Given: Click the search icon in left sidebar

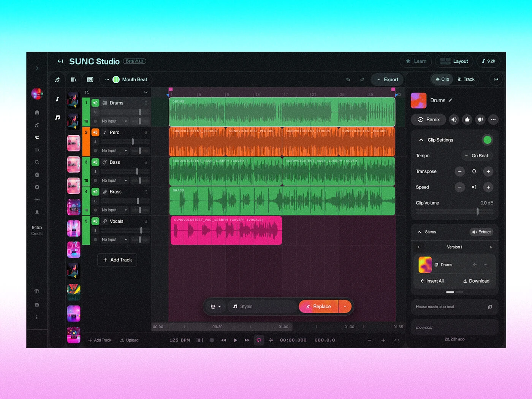Looking at the screenshot, I should pyautogui.click(x=37, y=162).
